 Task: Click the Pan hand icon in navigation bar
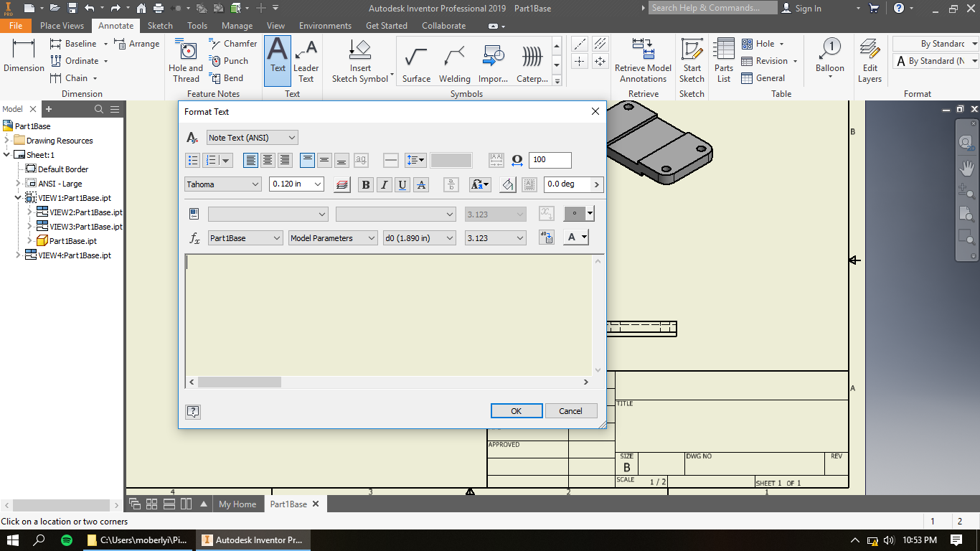(967, 168)
